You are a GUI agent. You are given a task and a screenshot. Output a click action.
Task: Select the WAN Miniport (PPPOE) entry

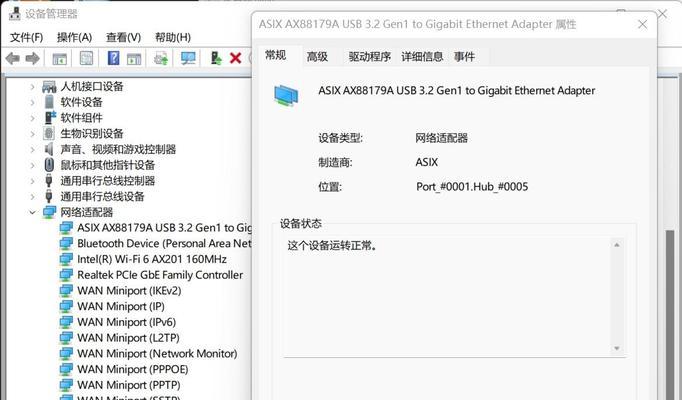(x=133, y=369)
